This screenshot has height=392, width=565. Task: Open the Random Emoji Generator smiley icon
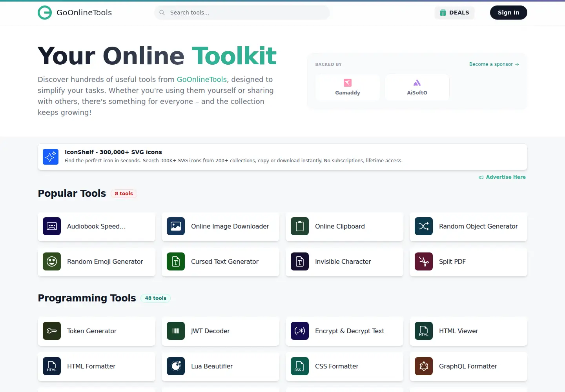click(52, 261)
